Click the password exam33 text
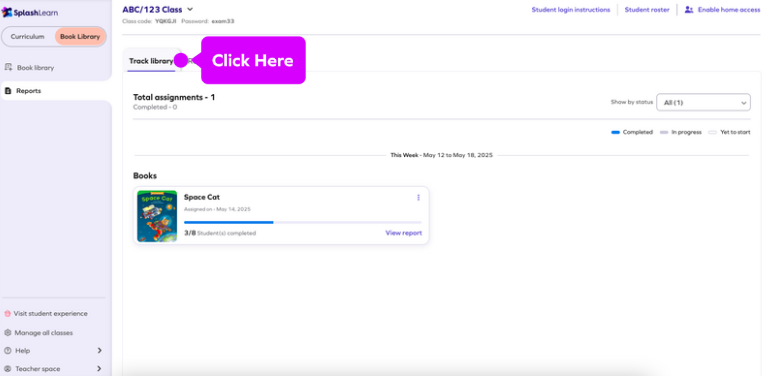Image resolution: width=765 pixels, height=377 pixels. click(223, 21)
